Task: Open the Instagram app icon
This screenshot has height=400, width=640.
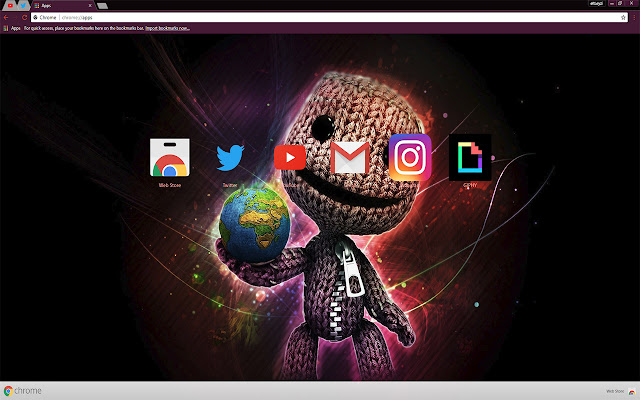Action: coord(410,157)
